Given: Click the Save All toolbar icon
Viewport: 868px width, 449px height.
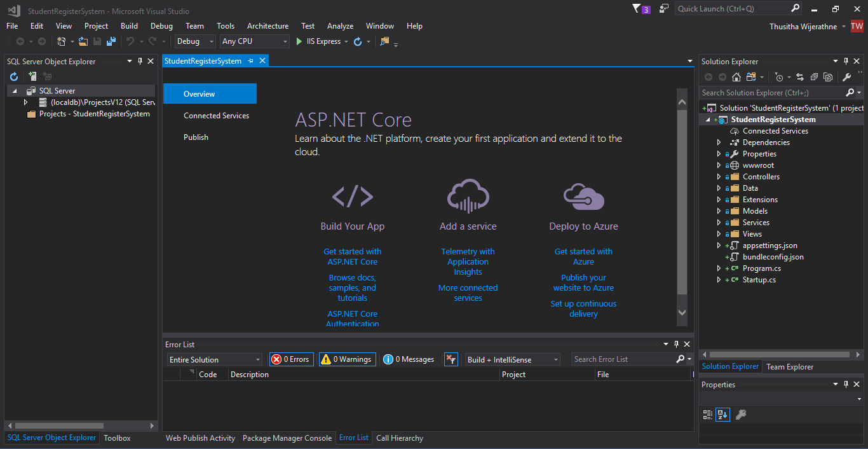Looking at the screenshot, I should (111, 41).
